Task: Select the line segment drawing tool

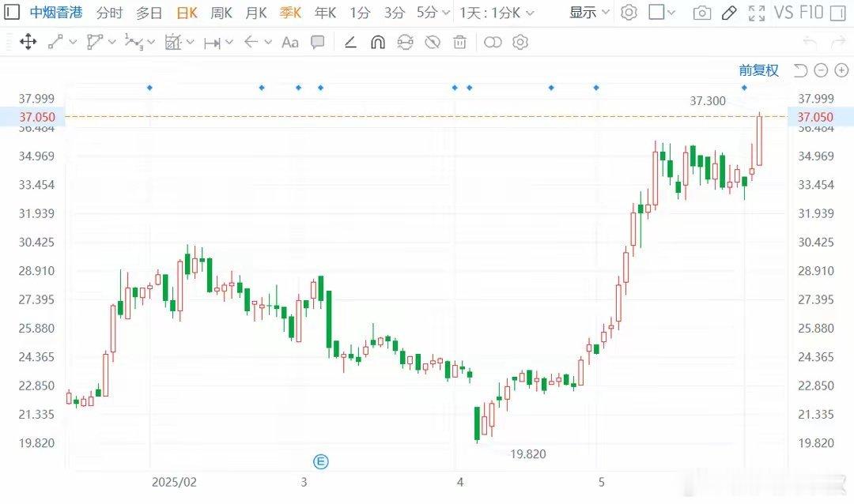Action: point(55,42)
